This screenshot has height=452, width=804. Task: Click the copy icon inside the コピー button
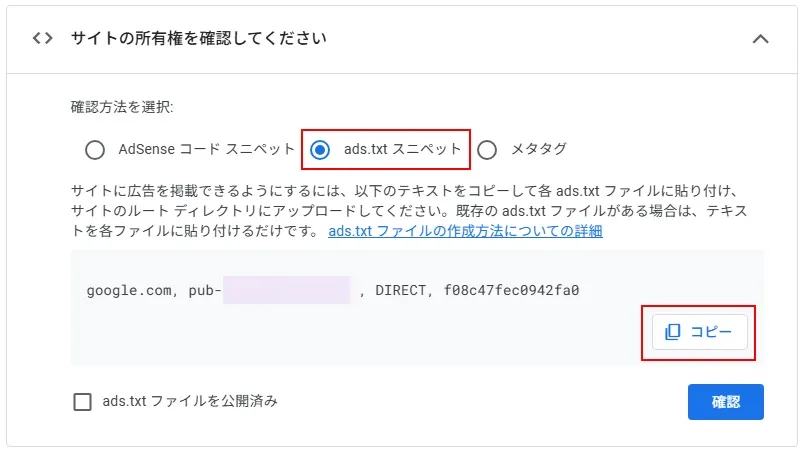tap(672, 332)
